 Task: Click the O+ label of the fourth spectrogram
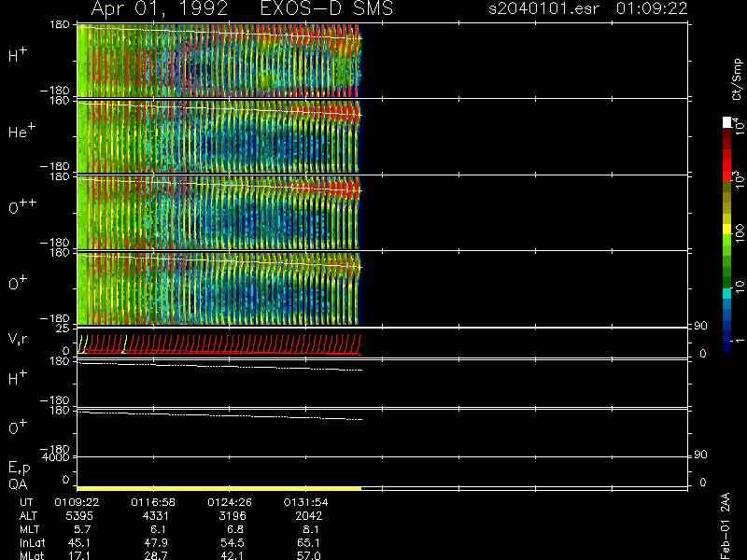(18, 283)
